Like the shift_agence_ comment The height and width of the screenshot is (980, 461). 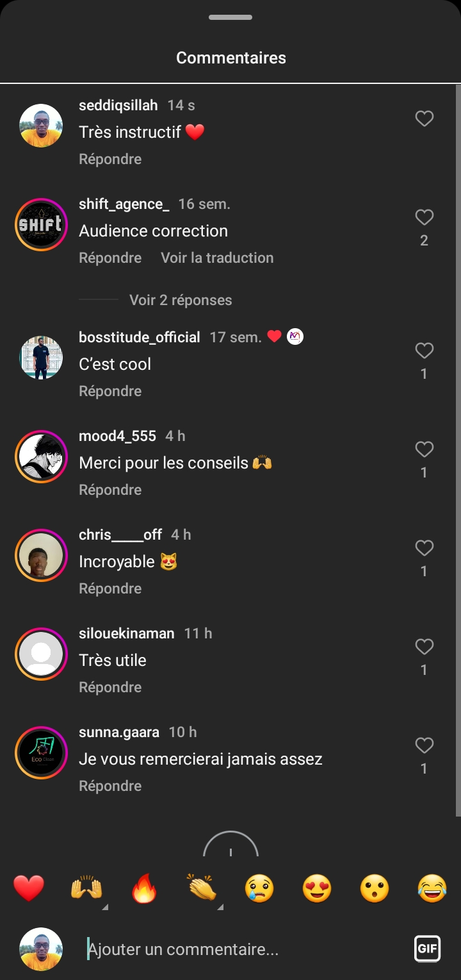click(x=424, y=218)
